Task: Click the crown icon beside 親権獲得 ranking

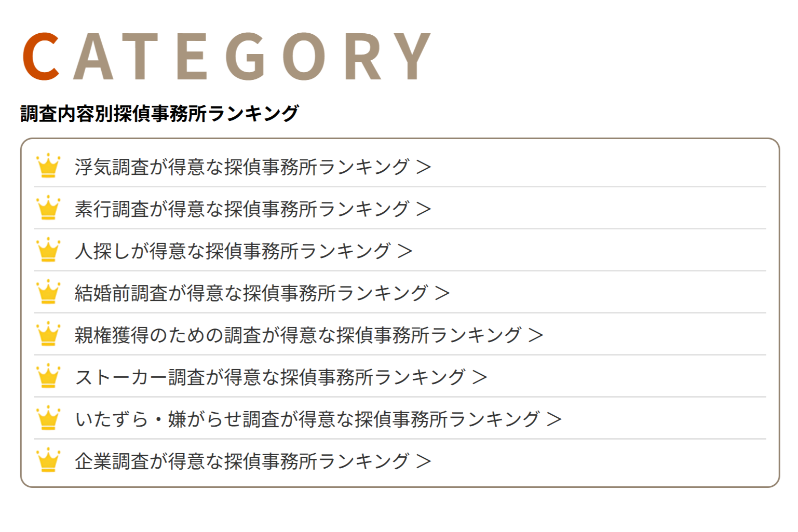Action: [48, 334]
